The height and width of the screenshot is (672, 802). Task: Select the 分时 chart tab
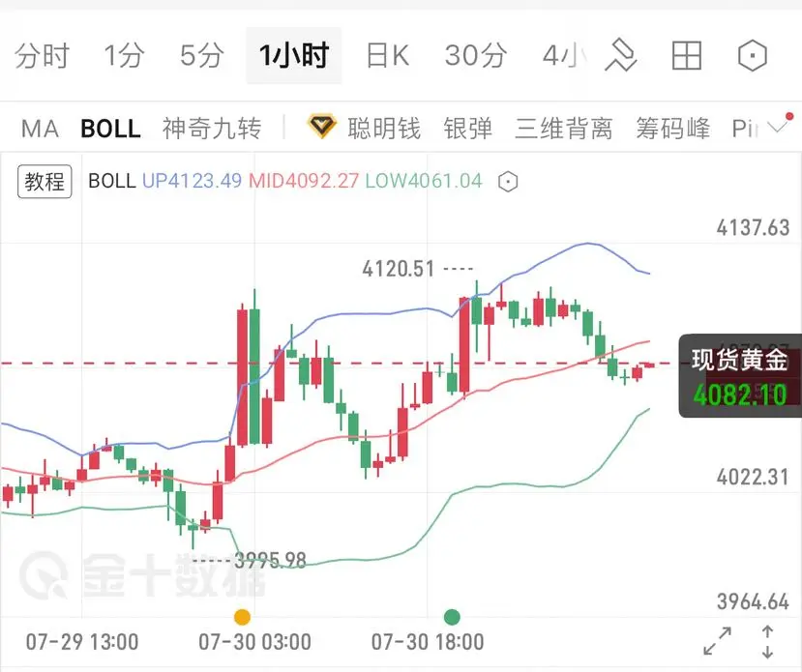click(x=42, y=56)
